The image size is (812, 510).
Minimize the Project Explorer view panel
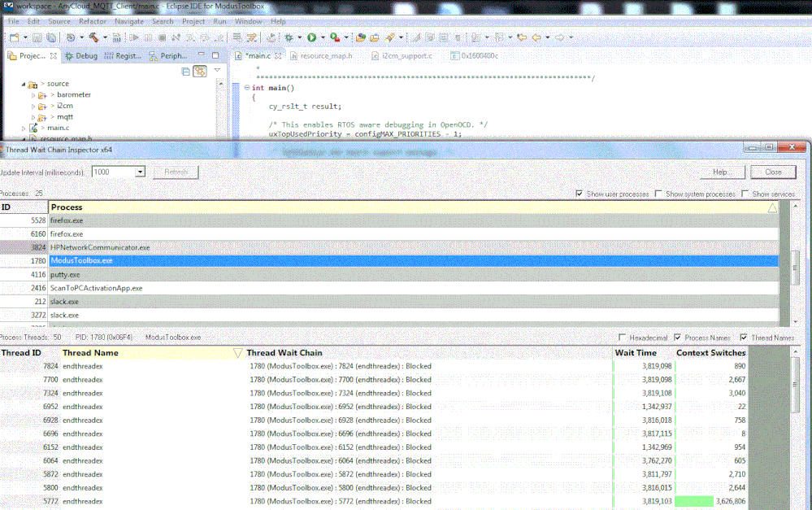pyautogui.click(x=202, y=54)
